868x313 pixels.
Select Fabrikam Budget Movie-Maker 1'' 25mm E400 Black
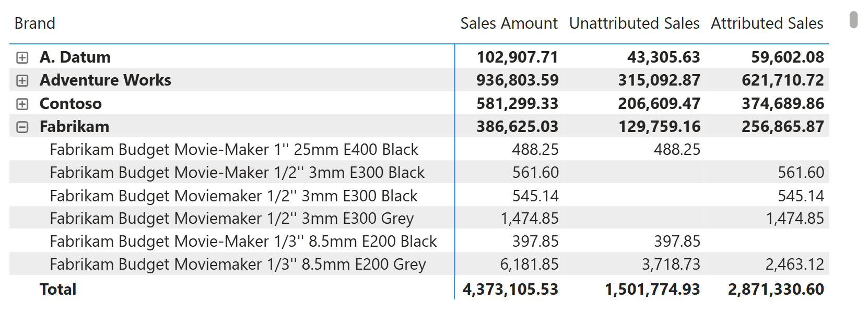point(233,150)
